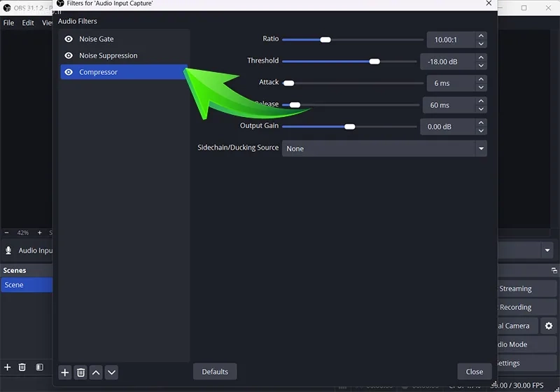Toggle Noise Suppression filter visibility

69,56
